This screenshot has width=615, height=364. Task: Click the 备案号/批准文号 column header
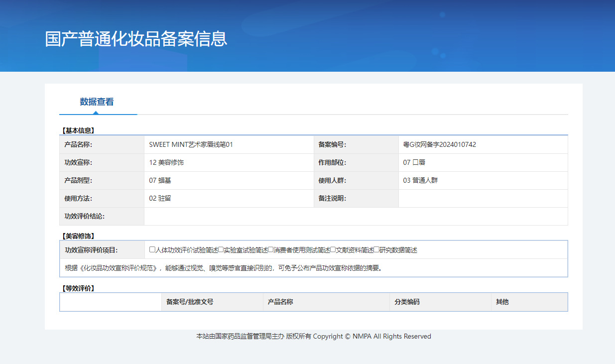pos(190,302)
